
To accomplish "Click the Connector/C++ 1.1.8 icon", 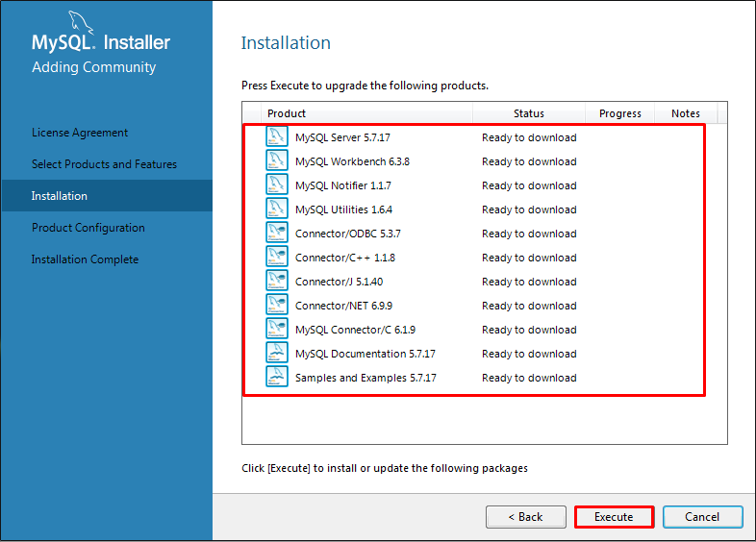I will tap(277, 257).
